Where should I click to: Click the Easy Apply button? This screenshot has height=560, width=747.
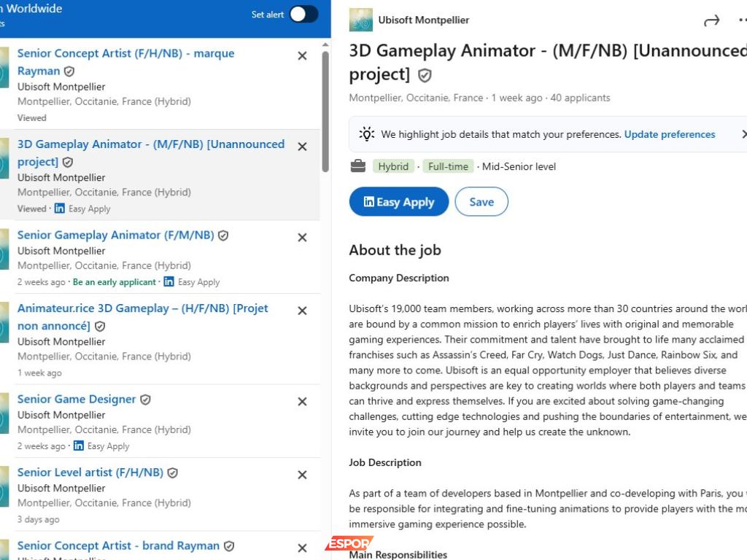point(399,202)
